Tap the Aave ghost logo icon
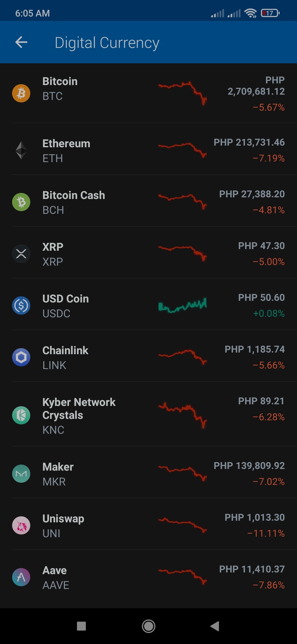The image size is (297, 644). pyautogui.click(x=21, y=577)
